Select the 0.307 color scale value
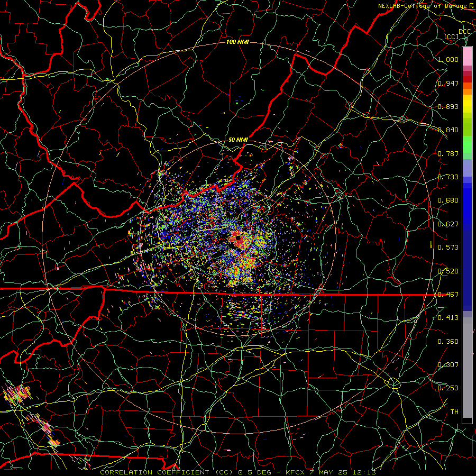Screen dimensions: 476x476 [448, 365]
